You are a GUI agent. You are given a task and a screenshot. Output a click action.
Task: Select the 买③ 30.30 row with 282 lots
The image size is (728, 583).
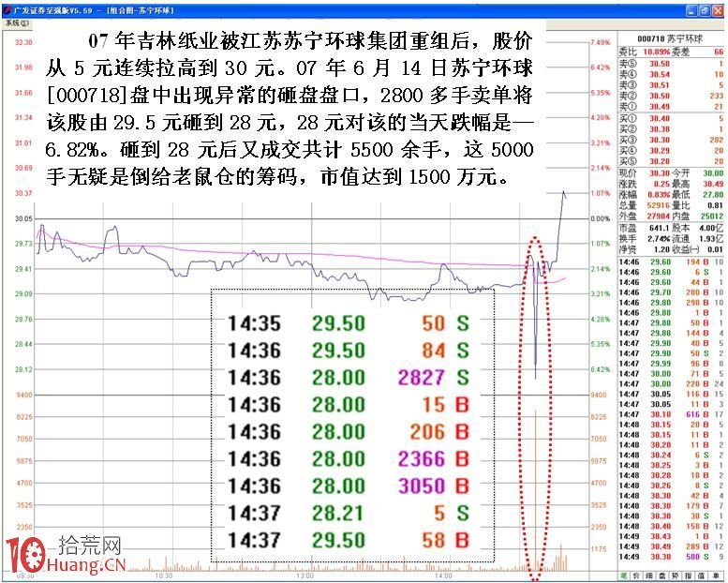[x=672, y=140]
